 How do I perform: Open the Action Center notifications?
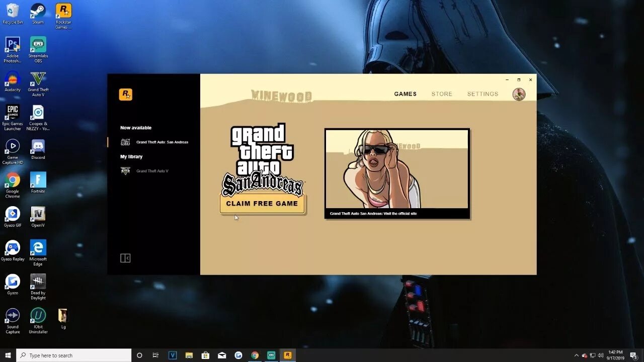[x=633, y=355]
